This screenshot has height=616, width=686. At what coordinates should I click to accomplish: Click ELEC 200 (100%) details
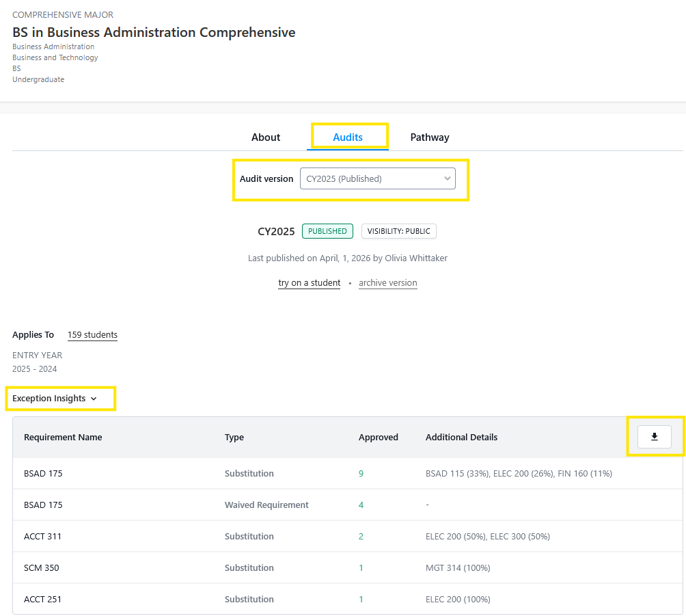click(458, 600)
